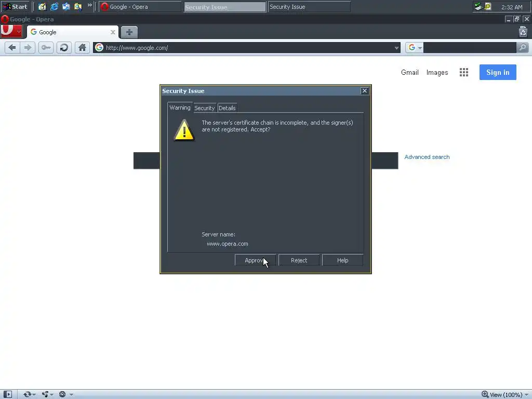This screenshot has height=399, width=532.
Task: Reload the page with the refresh button
Action: [64, 47]
